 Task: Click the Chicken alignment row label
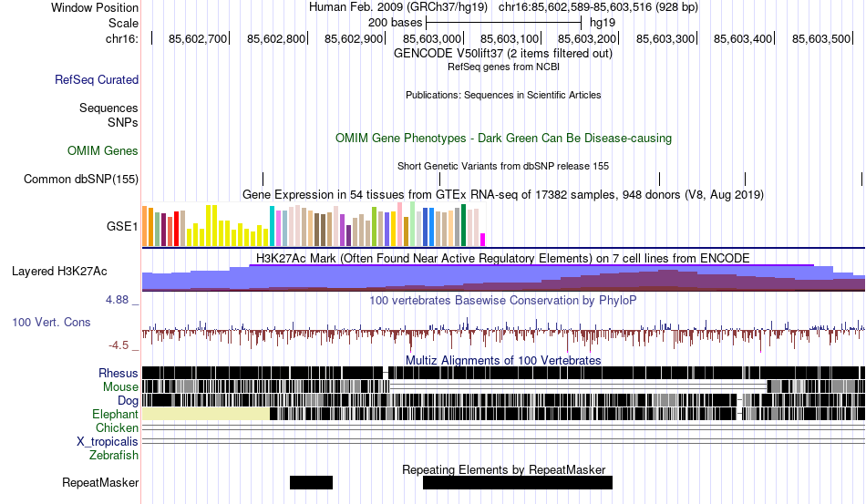point(117,427)
